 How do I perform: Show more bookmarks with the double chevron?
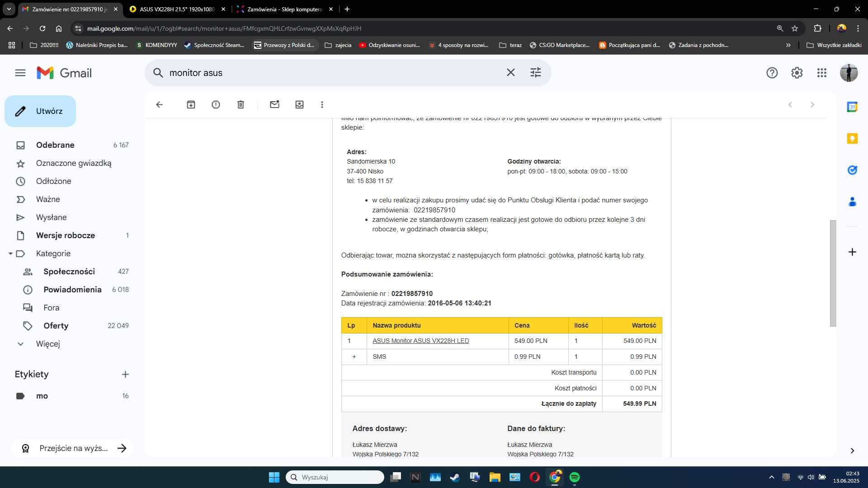(x=788, y=45)
